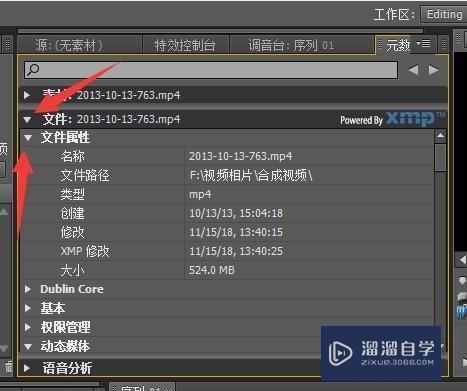Click the metadata list scroll-up arrow

click(440, 135)
